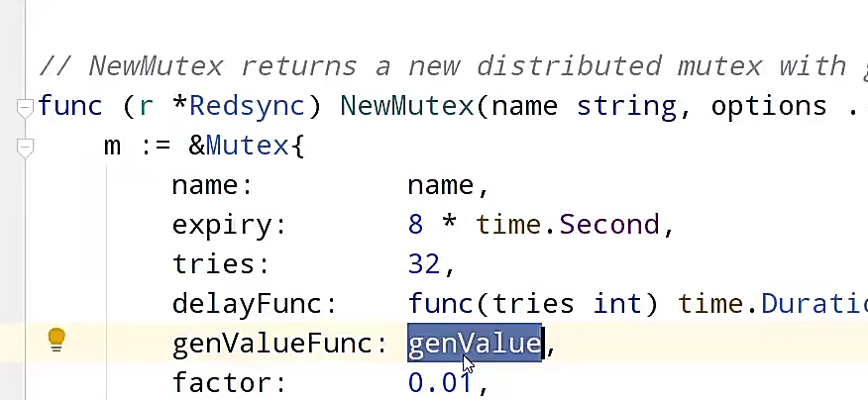The height and width of the screenshot is (400, 868).
Task: Click the Second constant in time.Second
Action: click(x=609, y=225)
